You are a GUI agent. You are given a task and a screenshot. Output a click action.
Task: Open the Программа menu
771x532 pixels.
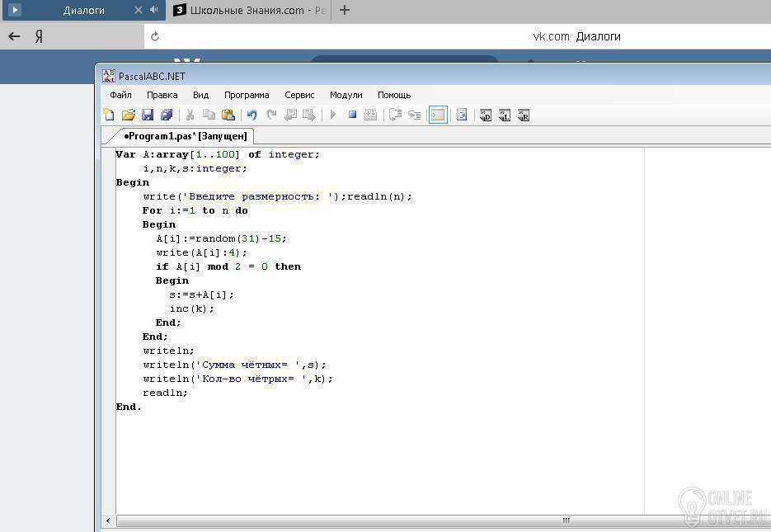(247, 95)
